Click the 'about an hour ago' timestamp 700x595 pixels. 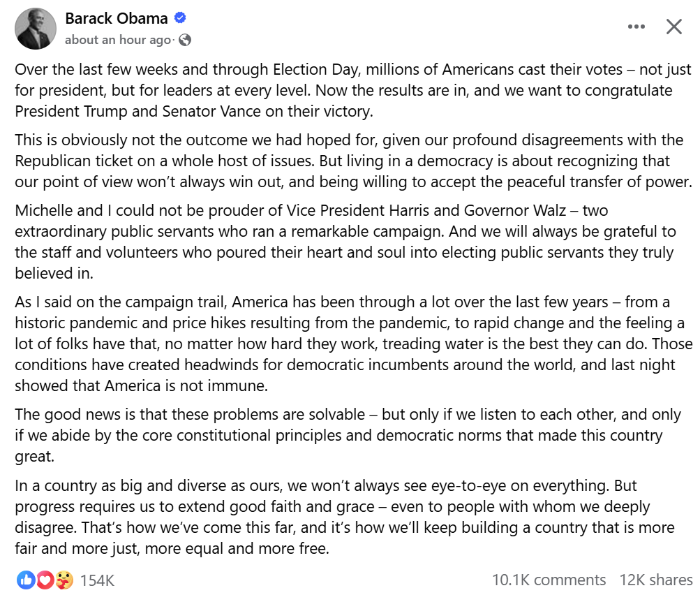tap(118, 40)
